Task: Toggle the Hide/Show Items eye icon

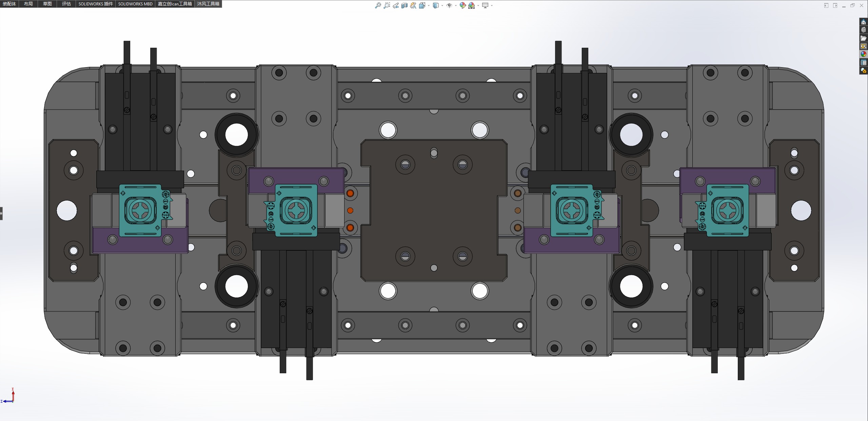Action: (449, 5)
